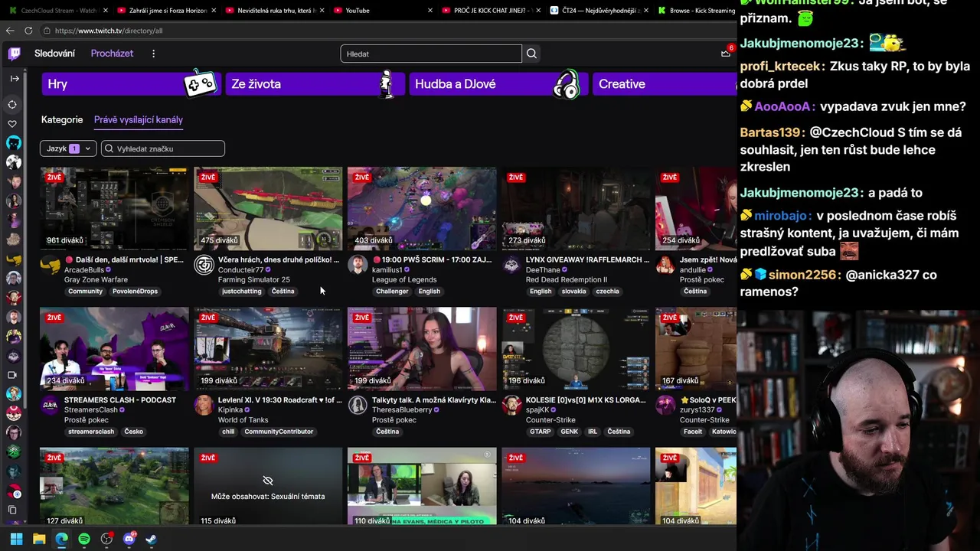Reload the page with refresh icon

pyautogui.click(x=28, y=31)
